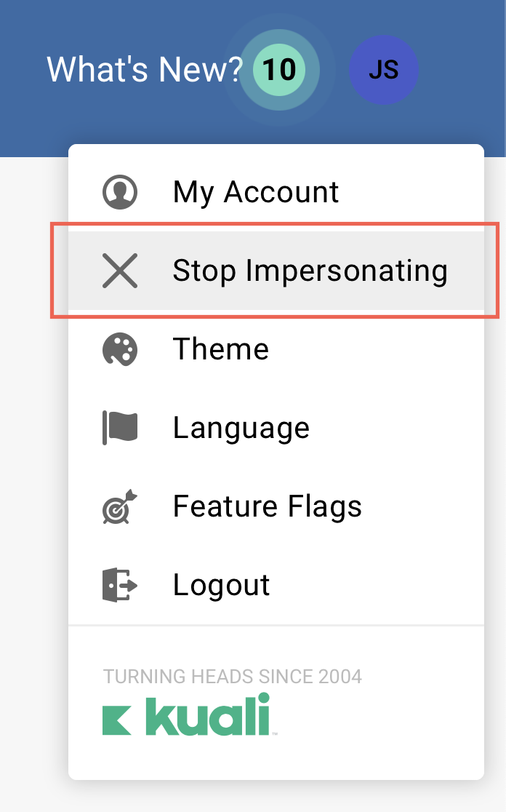The width and height of the screenshot is (506, 812).
Task: Click the person icon next to My Account
Action: [x=119, y=191]
